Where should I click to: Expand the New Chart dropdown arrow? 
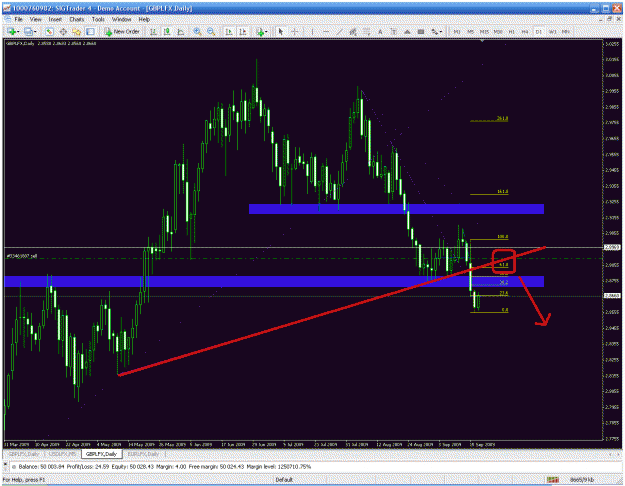click(x=18, y=32)
